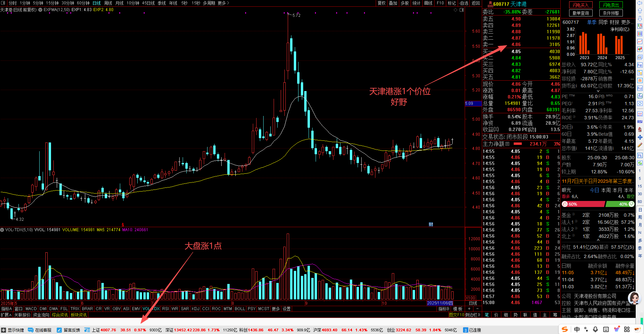Viewport: 644px width, 334px height.
Task: Click 条件预警 conditional alert button
Action: [611, 13]
